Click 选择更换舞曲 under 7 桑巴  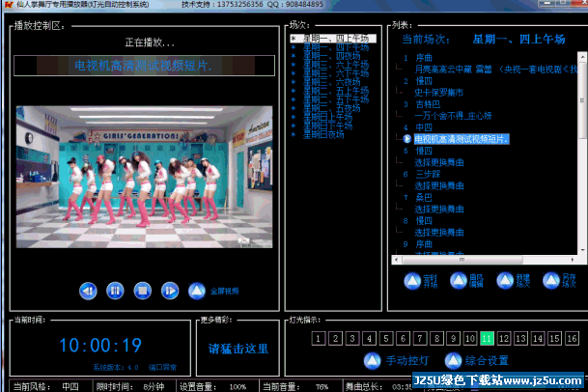(x=439, y=209)
